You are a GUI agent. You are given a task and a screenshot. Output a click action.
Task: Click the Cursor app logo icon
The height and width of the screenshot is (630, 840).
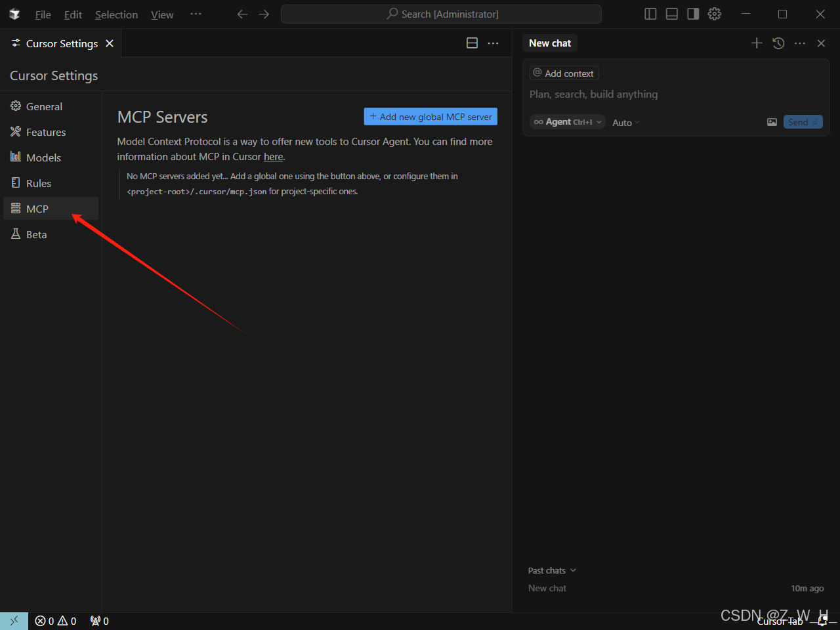pos(14,14)
